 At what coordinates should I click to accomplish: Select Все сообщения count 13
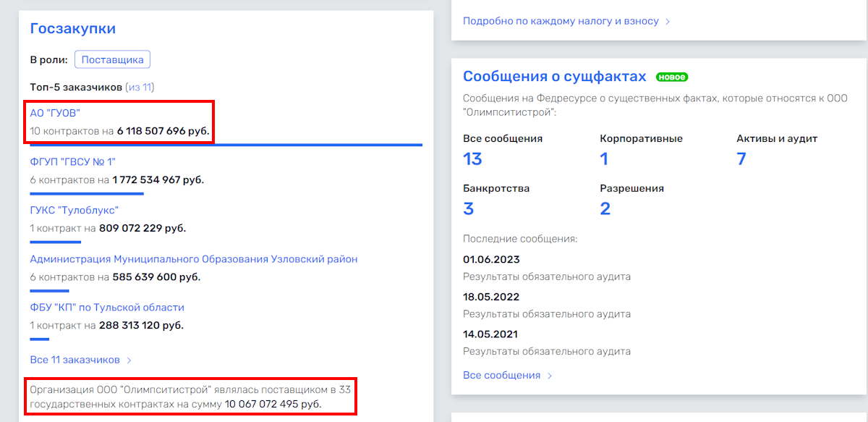[x=472, y=159]
